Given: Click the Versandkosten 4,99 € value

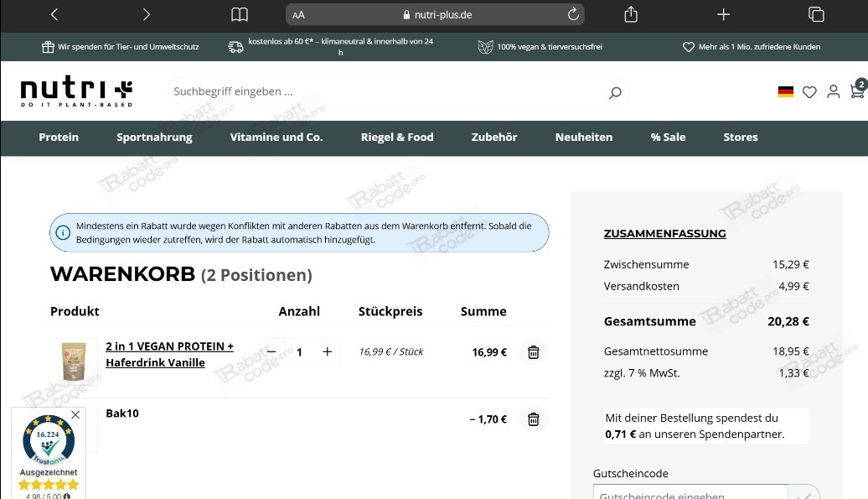Looking at the screenshot, I should [x=793, y=286].
